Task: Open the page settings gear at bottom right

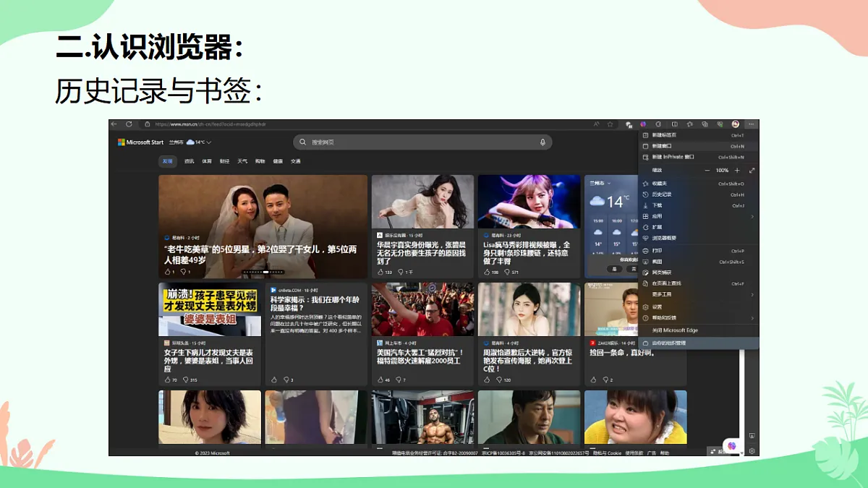Action: coord(752,451)
